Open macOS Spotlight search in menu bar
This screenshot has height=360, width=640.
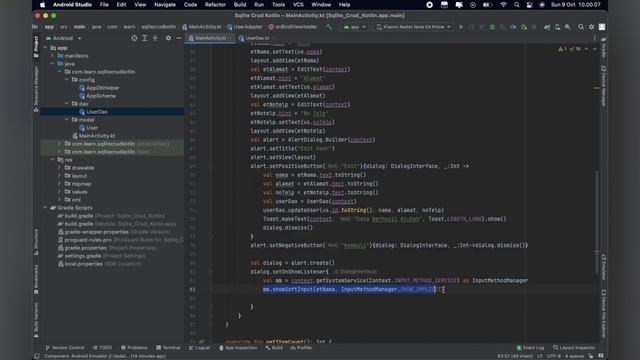click(x=517, y=5)
